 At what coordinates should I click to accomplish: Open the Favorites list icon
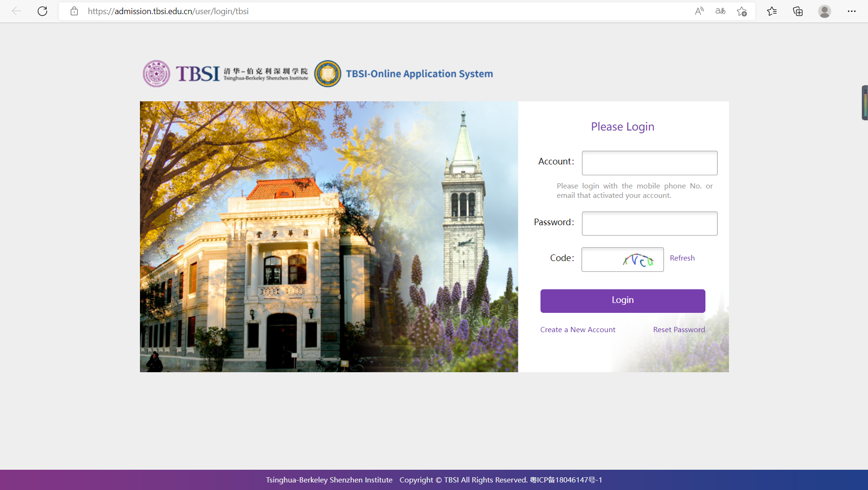(772, 11)
